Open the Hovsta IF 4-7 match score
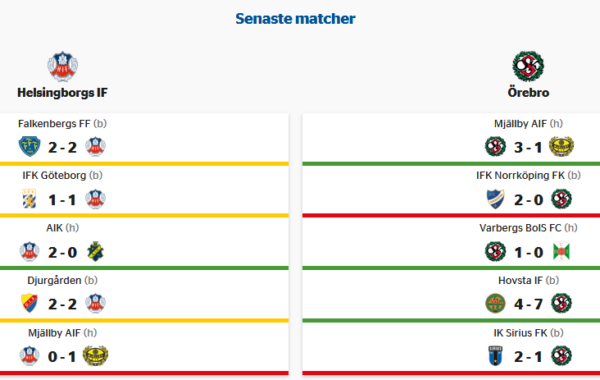 pyautogui.click(x=528, y=304)
